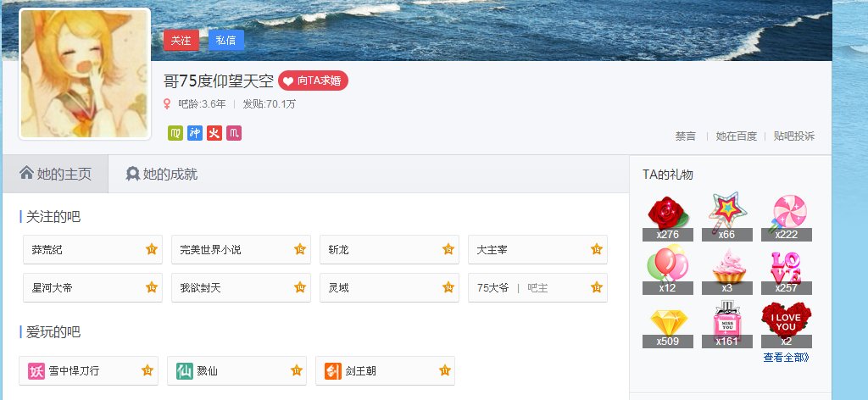Click the level star on 大主宰
868x400 pixels.
596,249
